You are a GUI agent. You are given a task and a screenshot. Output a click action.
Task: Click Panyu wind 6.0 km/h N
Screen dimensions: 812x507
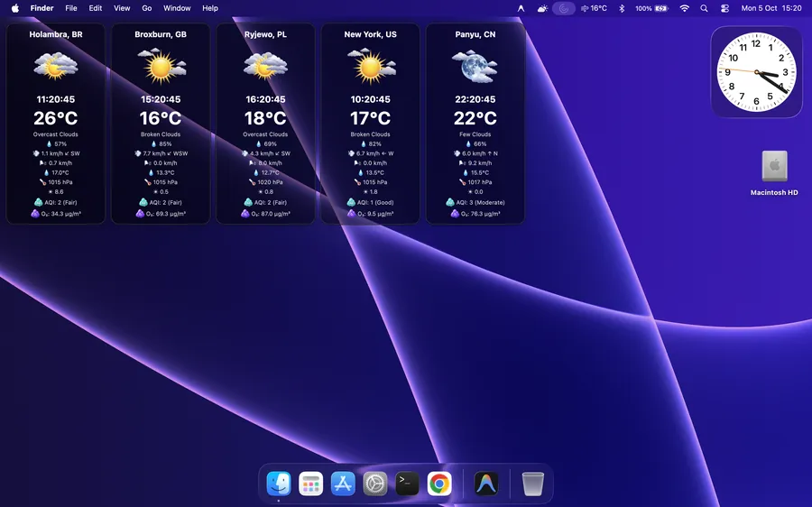475,153
